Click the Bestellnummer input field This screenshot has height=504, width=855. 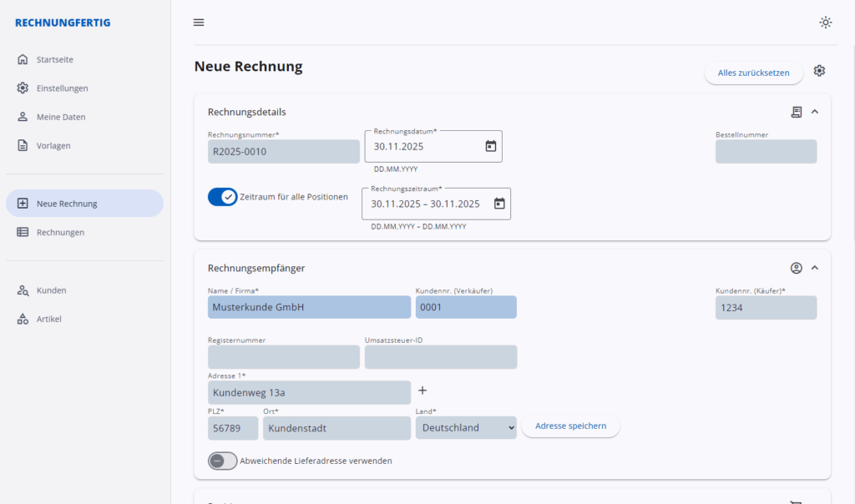tap(766, 152)
